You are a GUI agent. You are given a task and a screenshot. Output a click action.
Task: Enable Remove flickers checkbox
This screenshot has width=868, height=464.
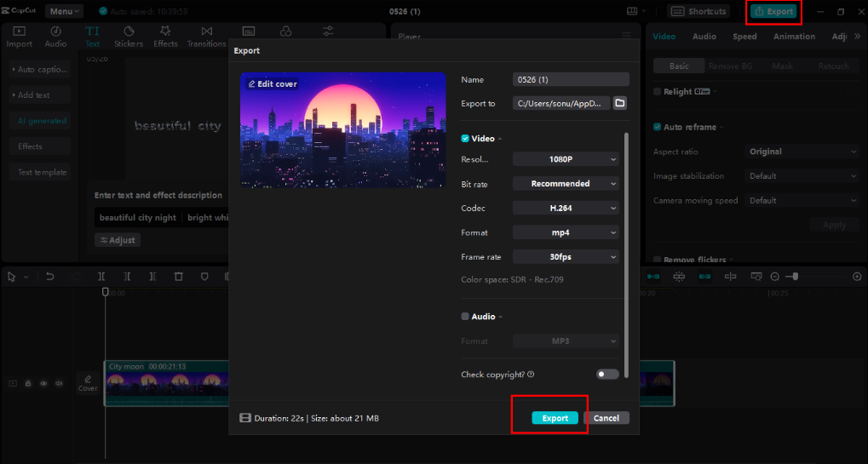pos(657,260)
